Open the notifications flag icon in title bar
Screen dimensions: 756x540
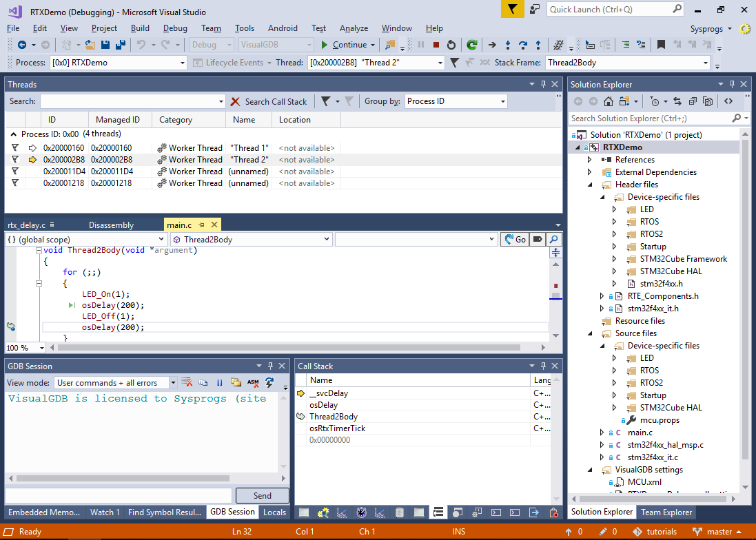click(x=512, y=9)
